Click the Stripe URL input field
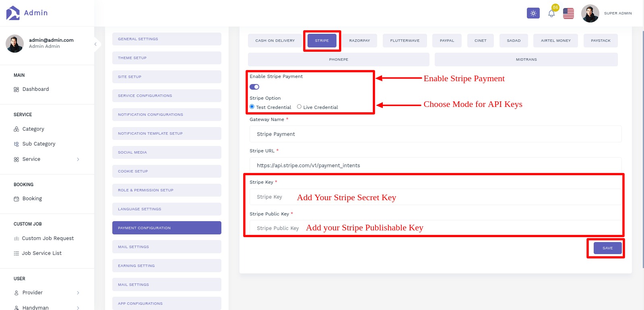This screenshot has height=310, width=644. [436, 165]
